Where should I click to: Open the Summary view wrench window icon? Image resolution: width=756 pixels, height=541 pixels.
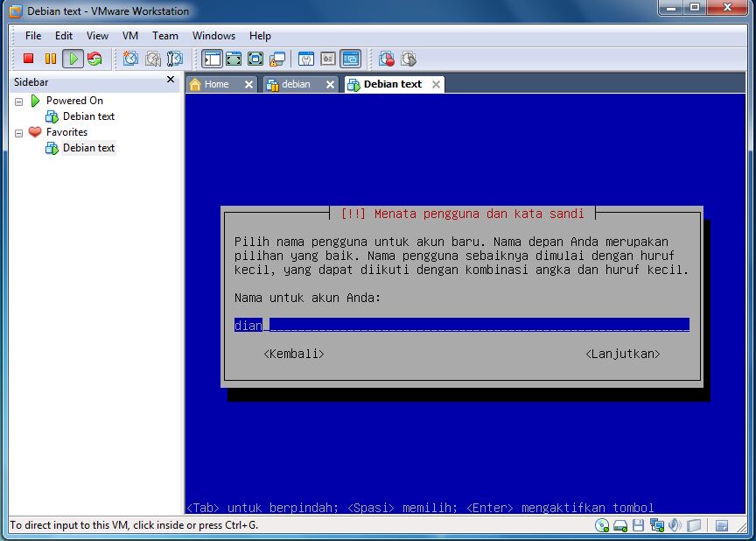(x=306, y=59)
